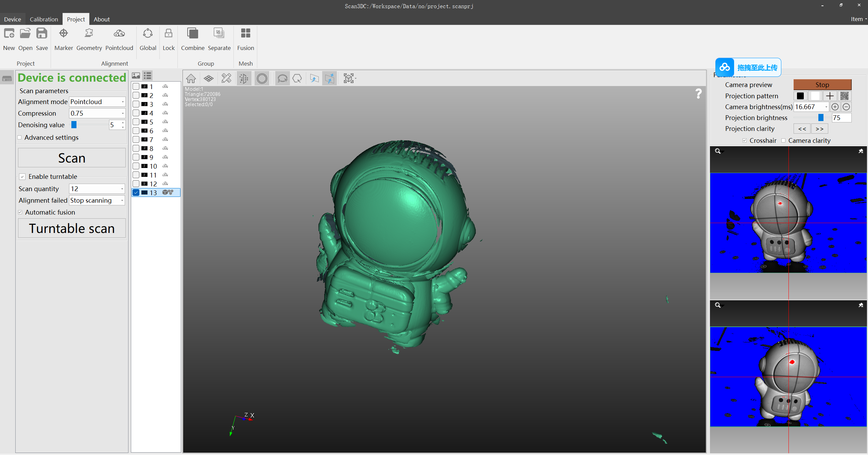Click the Turntable scan button
868x455 pixels.
pyautogui.click(x=72, y=228)
